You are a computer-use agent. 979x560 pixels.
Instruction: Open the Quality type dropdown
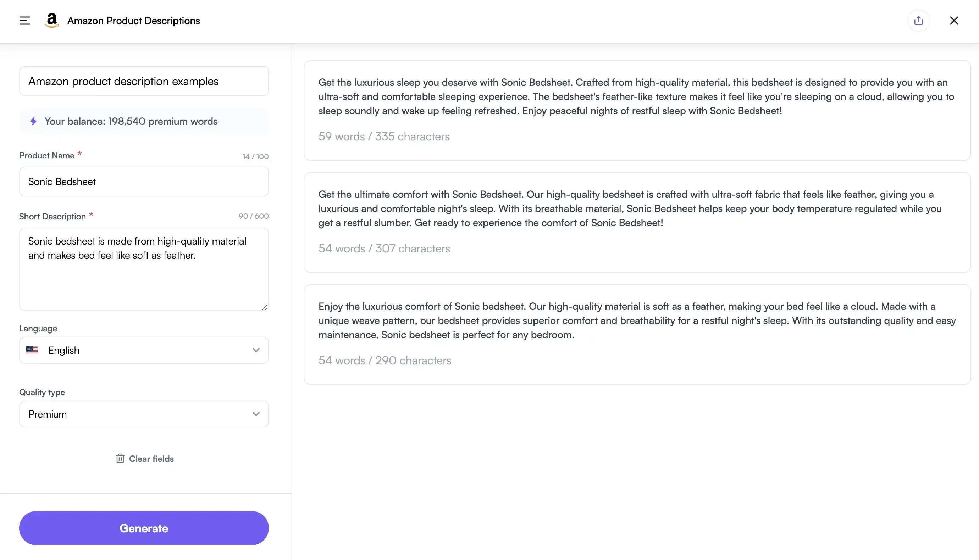point(144,414)
